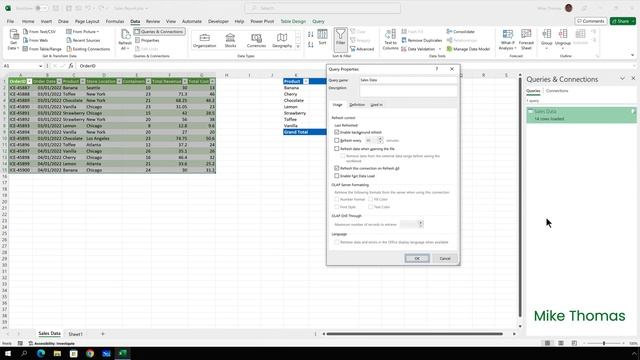The height and width of the screenshot is (360, 640).
Task: Open What-If Analysis dropdown
Action: (508, 40)
